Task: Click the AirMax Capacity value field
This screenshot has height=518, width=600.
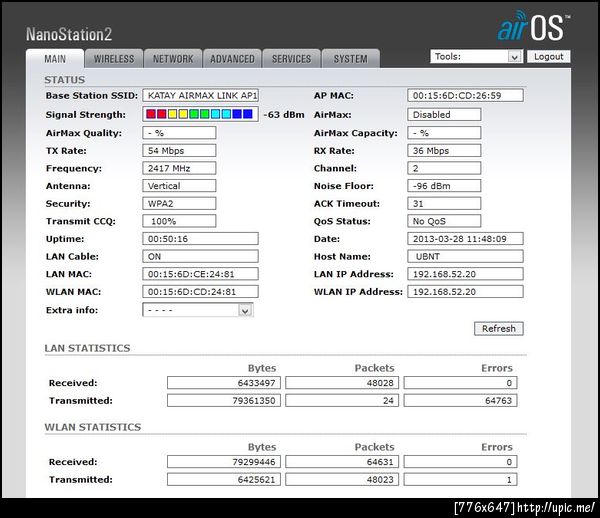Action: [444, 133]
